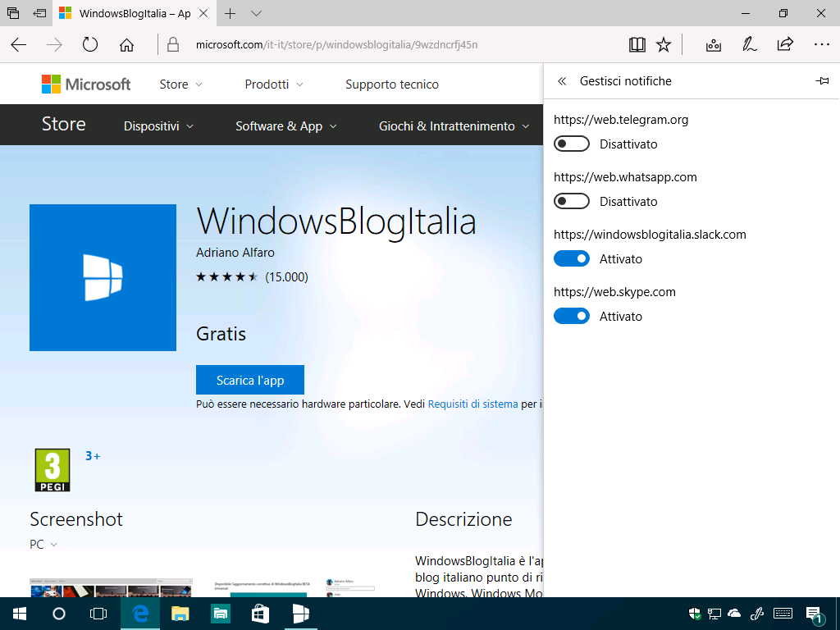Click the star rating

point(227,277)
